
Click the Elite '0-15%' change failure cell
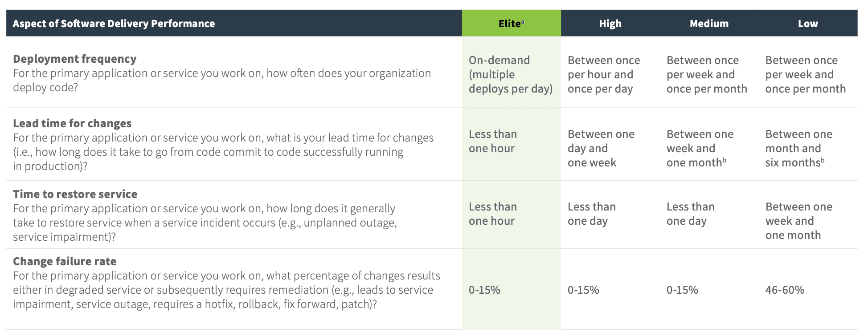(x=484, y=290)
